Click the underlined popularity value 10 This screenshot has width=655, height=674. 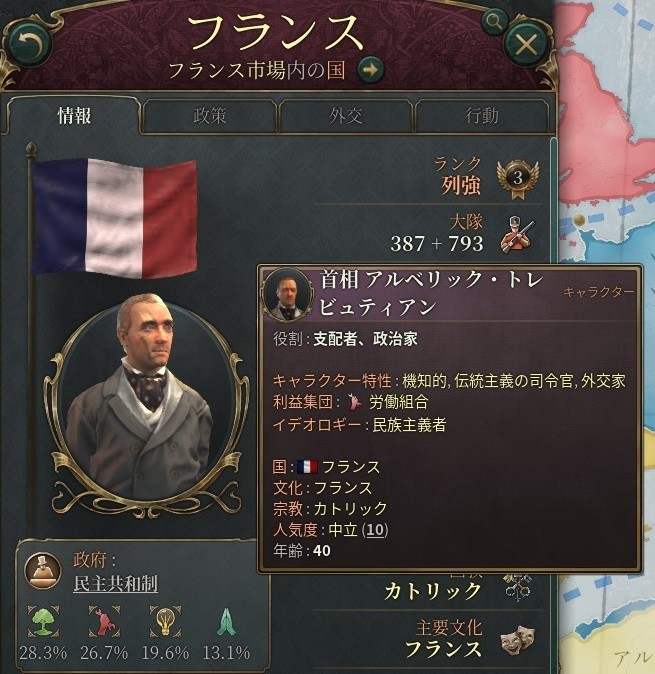[x=375, y=530]
